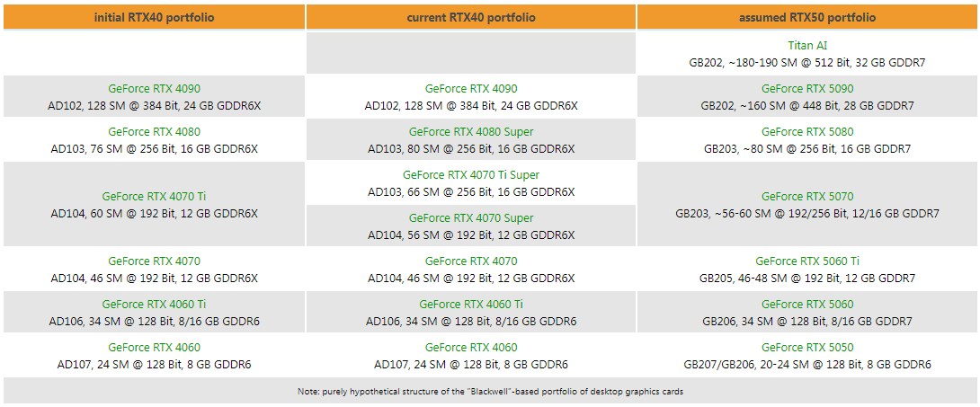Screen dimensions: 980x407
Task: Click GeForce RTX 4090 in current portfolio
Action: (x=471, y=89)
